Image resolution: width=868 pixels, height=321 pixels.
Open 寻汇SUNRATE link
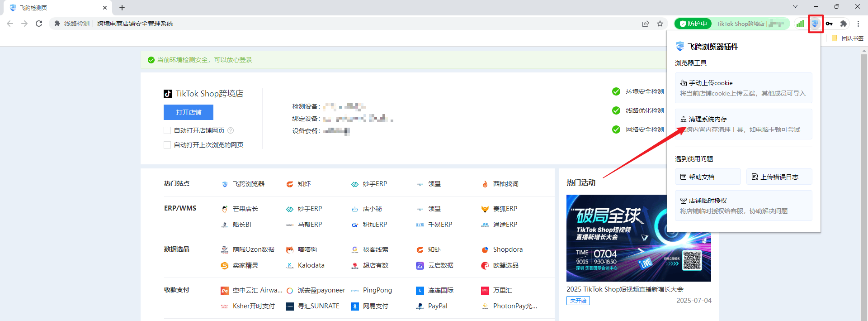[x=313, y=306]
